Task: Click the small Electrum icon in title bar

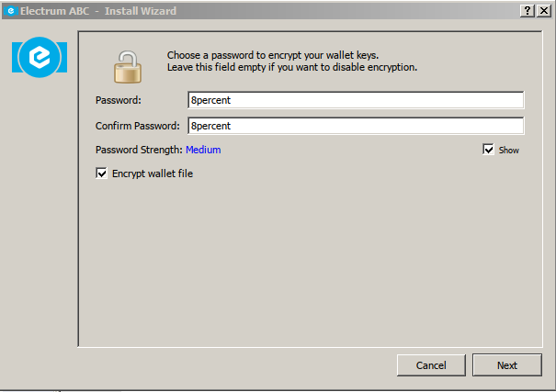Action: [11, 11]
